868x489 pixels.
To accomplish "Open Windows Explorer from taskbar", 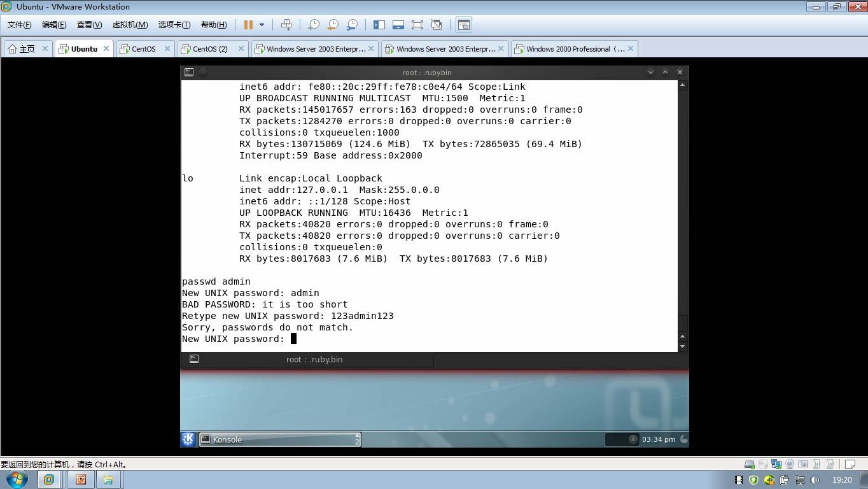I will [x=108, y=479].
